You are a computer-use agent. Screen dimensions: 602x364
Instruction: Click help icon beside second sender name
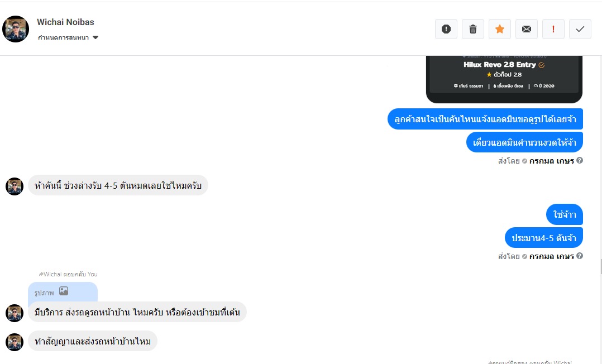pyautogui.click(x=580, y=256)
